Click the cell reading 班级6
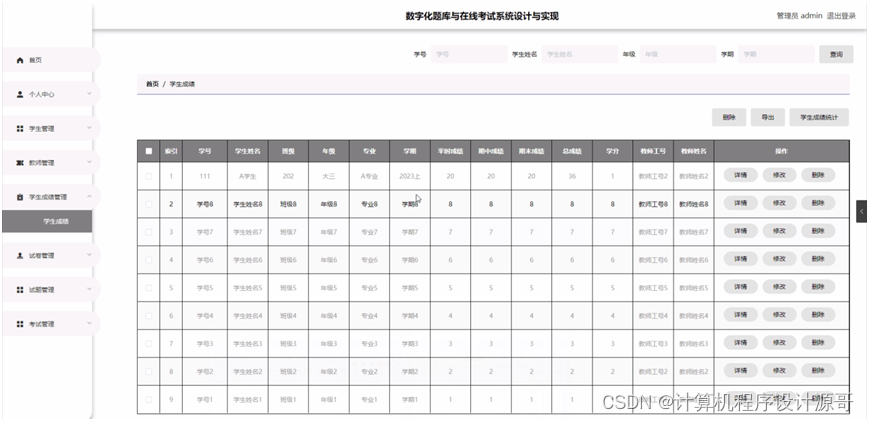This screenshot has width=869, height=421. (x=288, y=260)
